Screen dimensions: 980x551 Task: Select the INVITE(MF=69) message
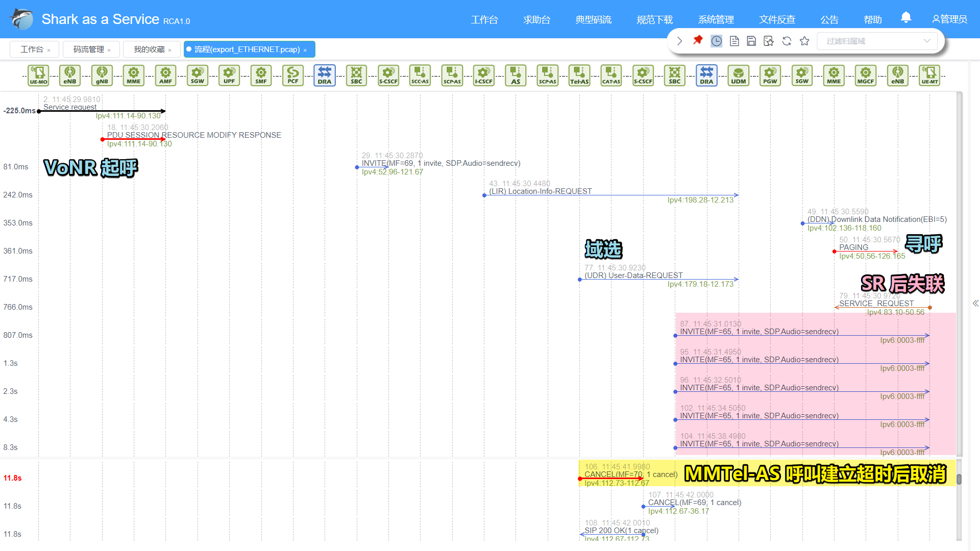click(441, 163)
